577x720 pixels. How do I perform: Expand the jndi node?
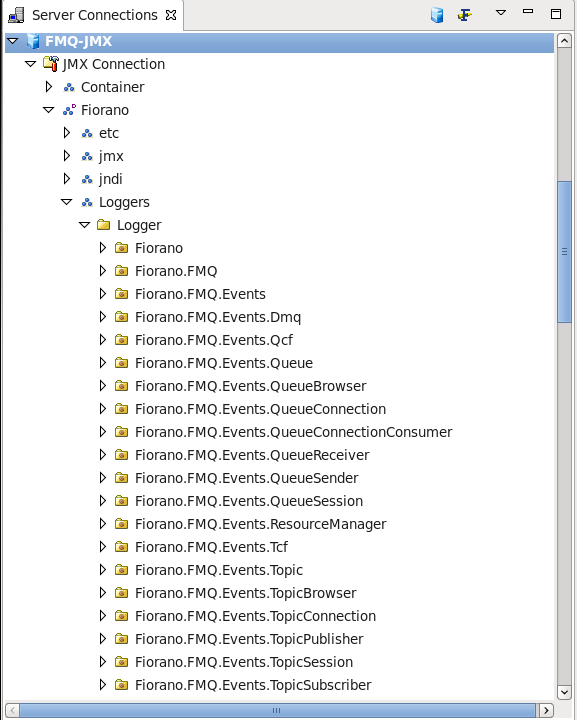tap(67, 179)
